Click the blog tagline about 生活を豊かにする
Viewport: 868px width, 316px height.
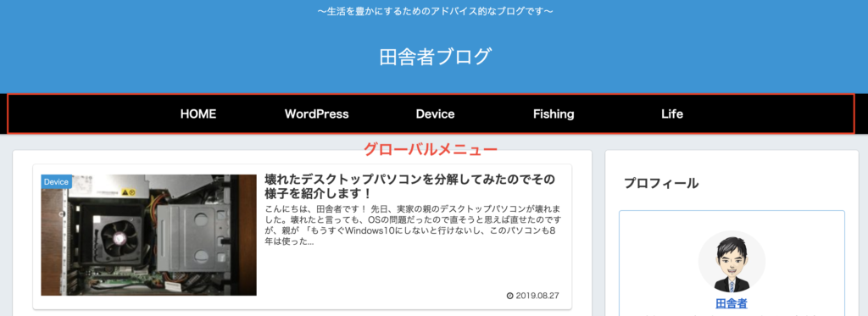[435, 11]
